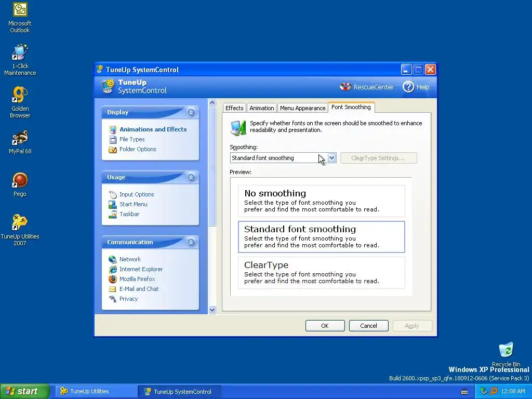Click the File Types icon
The width and height of the screenshot is (532, 399).
(x=113, y=139)
